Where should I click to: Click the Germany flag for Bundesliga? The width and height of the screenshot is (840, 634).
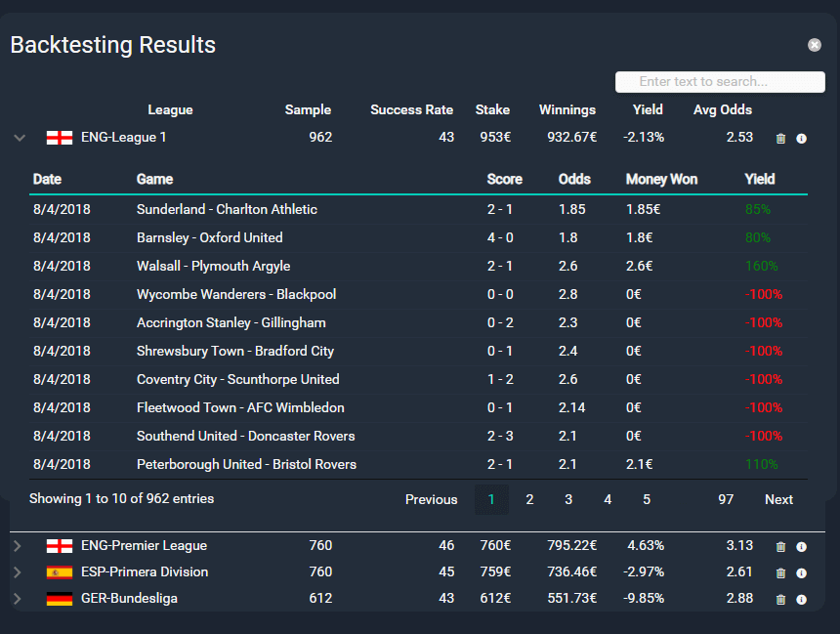coord(58,598)
